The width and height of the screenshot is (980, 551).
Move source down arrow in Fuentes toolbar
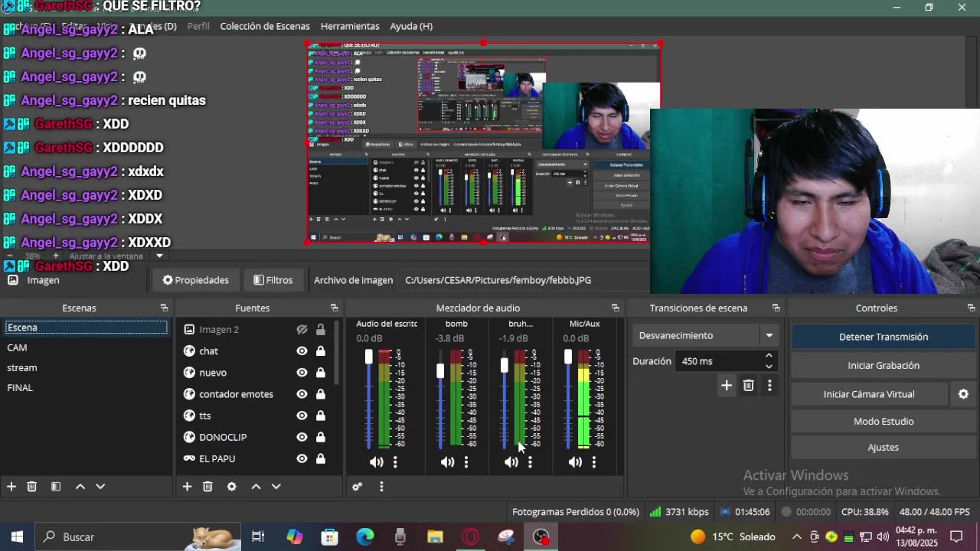[276, 487]
